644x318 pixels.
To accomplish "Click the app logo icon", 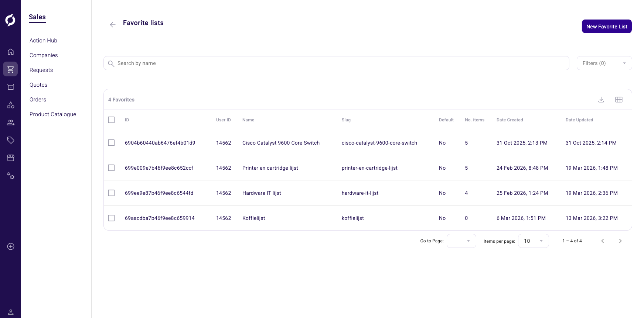I will (x=10, y=20).
